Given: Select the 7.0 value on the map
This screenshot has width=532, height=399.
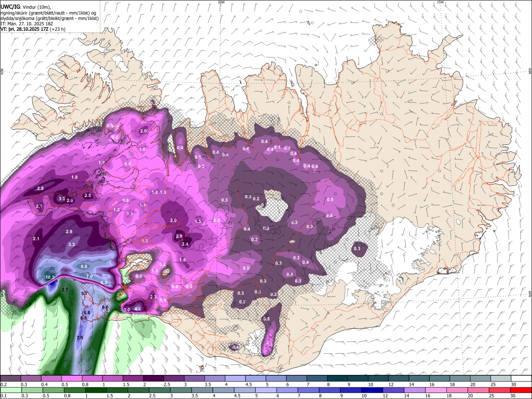Looking at the screenshot, I should click(x=89, y=276).
